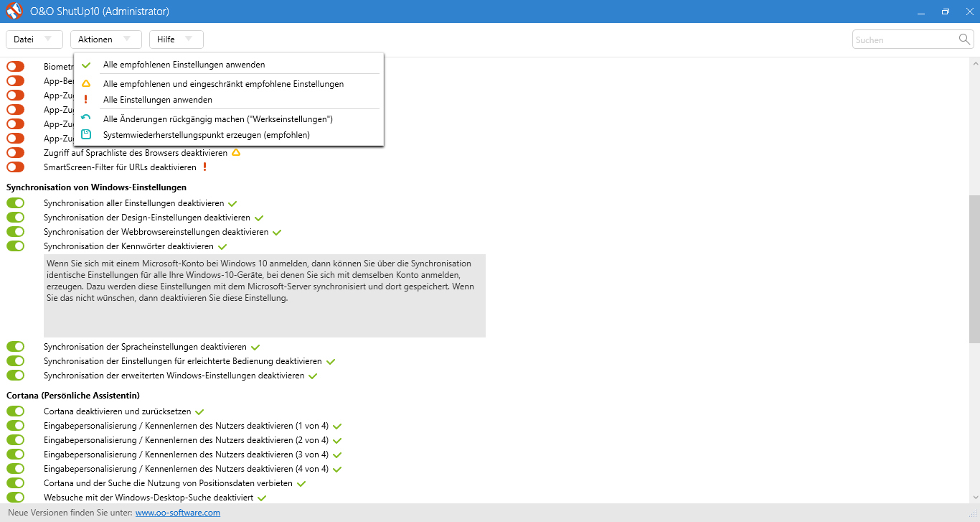
Task: Click checkmark beside Synchronisation der Spracheinstellungen
Action: (255, 347)
